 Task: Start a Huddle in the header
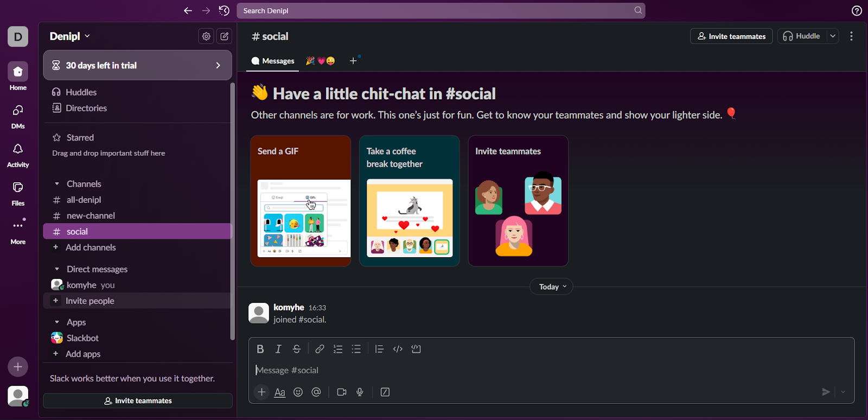[802, 36]
